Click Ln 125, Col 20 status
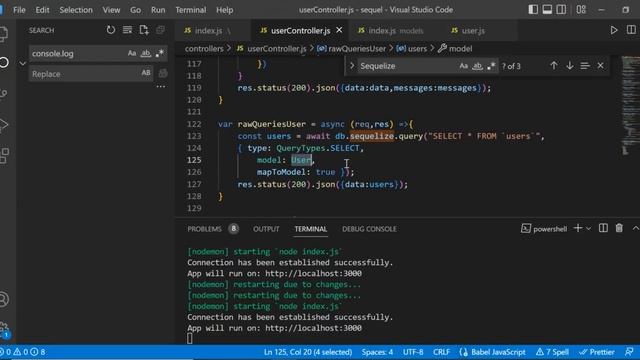This screenshot has height=360, width=640. coord(308,352)
